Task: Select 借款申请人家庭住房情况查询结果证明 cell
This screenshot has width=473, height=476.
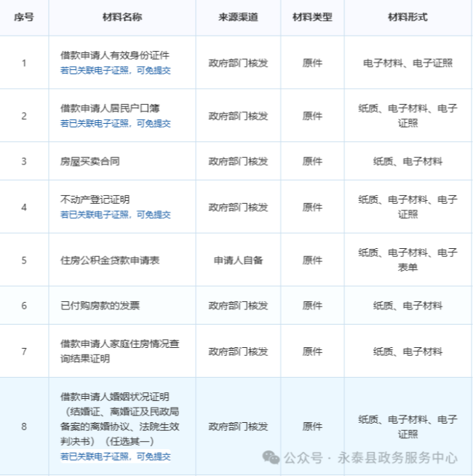Action: [x=119, y=352]
